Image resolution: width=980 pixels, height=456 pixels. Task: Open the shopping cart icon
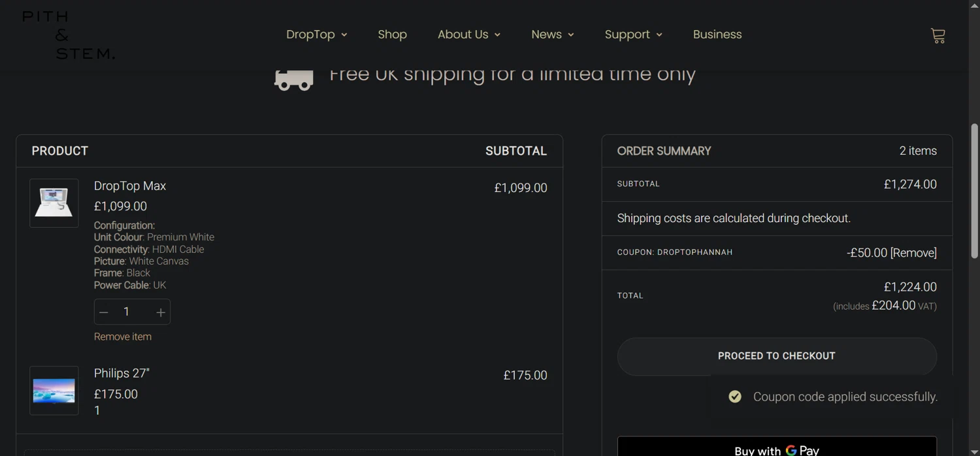click(x=938, y=36)
